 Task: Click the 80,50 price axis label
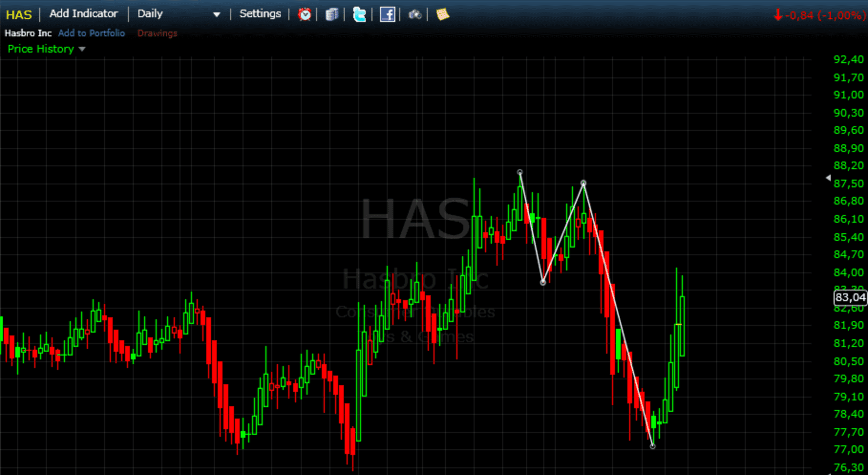pyautogui.click(x=848, y=361)
